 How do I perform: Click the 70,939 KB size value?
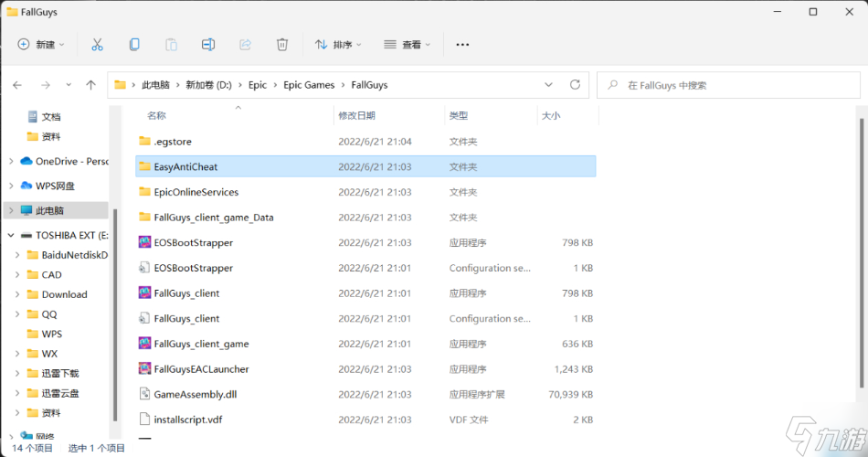(x=570, y=394)
